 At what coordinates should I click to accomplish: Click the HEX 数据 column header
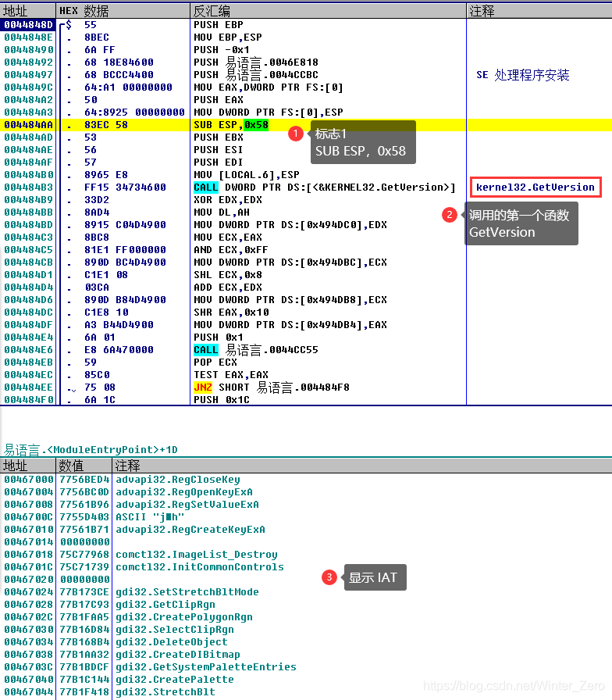(123, 11)
